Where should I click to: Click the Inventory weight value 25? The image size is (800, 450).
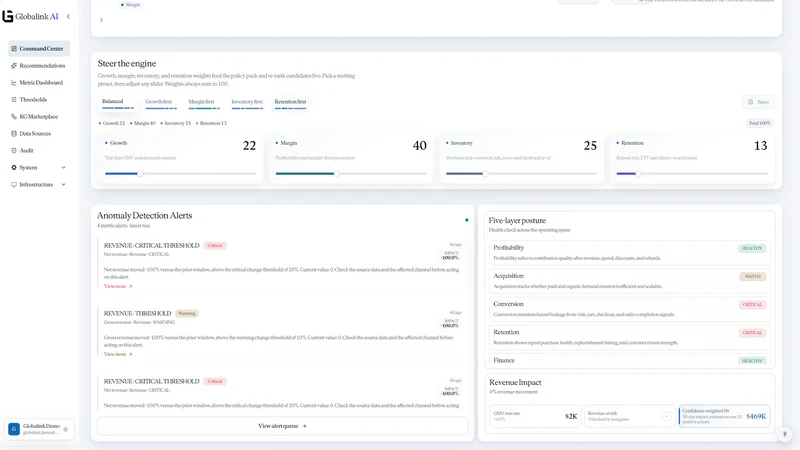590,146
